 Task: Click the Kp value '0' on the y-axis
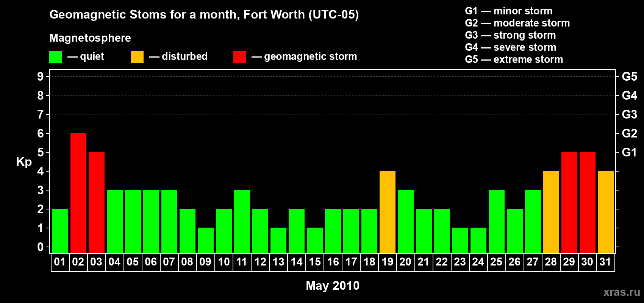[41, 247]
